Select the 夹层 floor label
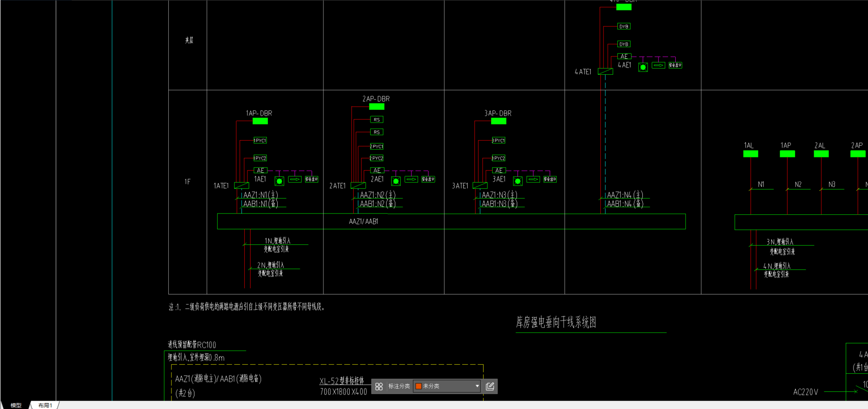The image size is (868, 409). [189, 40]
